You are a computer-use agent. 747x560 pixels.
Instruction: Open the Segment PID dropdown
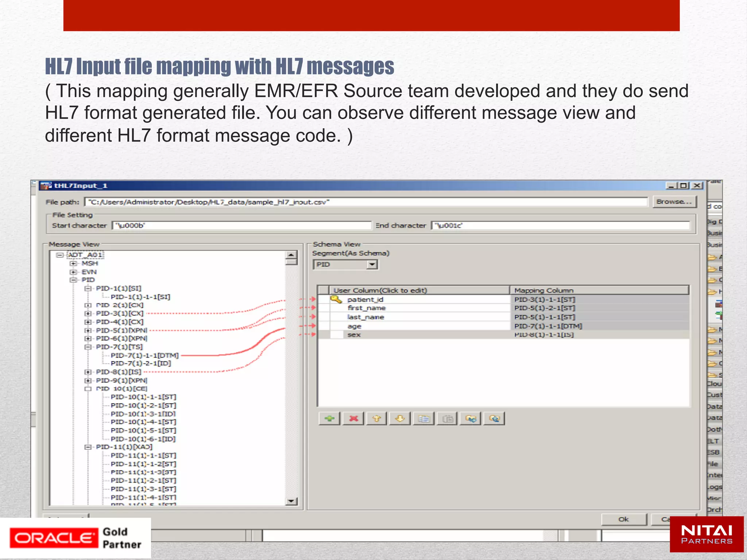click(372, 264)
